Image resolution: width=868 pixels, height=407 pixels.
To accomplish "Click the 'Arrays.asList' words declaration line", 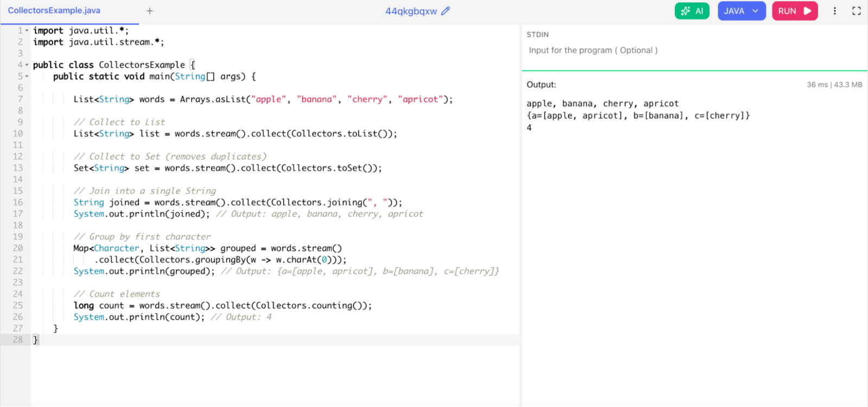I will [263, 99].
